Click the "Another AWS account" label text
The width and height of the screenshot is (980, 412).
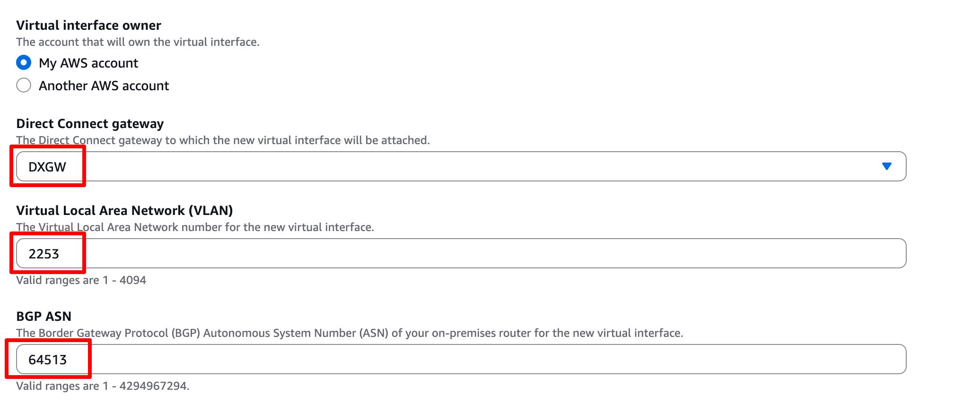coord(104,86)
